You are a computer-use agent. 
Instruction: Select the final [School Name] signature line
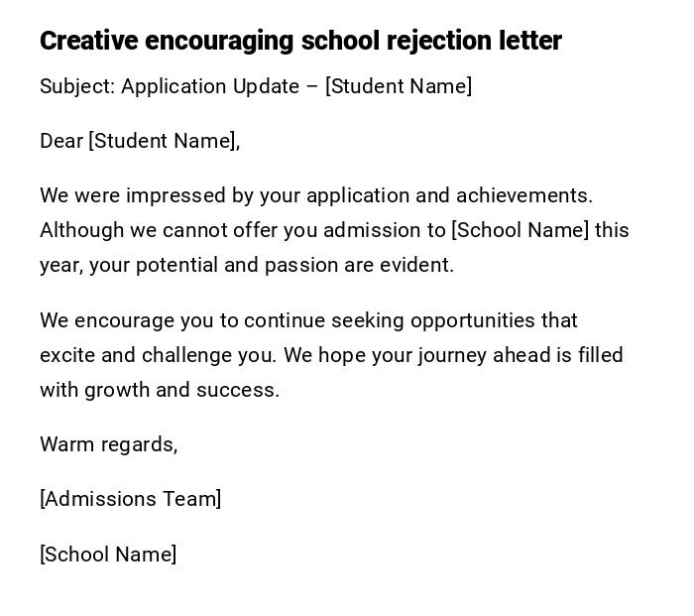pyautogui.click(x=108, y=554)
